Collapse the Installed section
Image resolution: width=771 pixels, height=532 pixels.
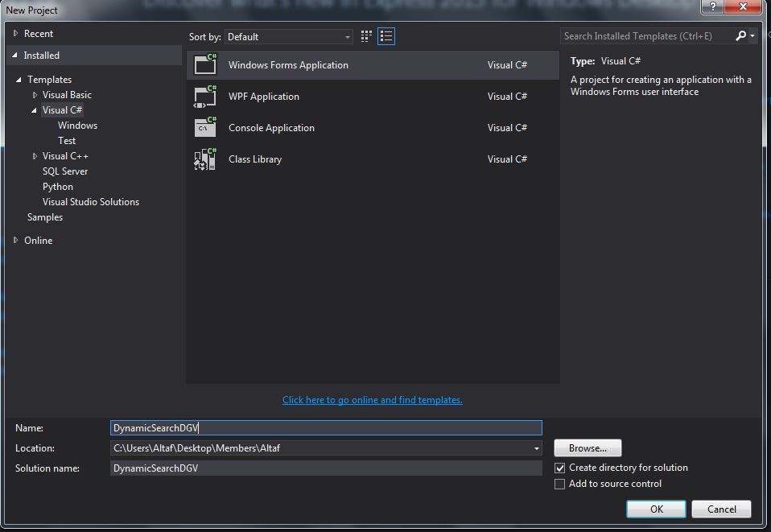pyautogui.click(x=14, y=55)
